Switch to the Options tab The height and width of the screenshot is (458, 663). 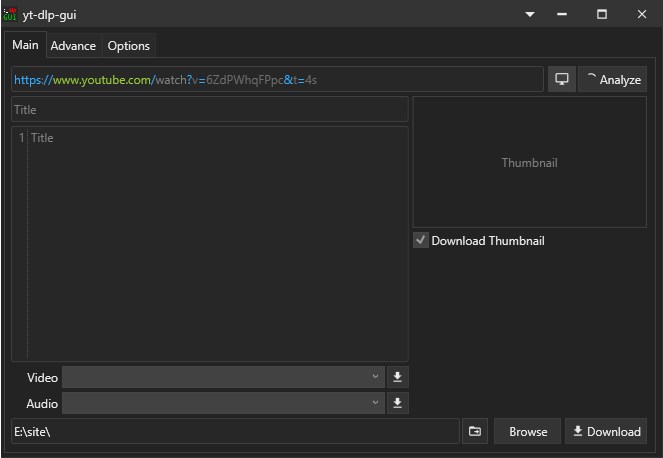[x=128, y=46]
